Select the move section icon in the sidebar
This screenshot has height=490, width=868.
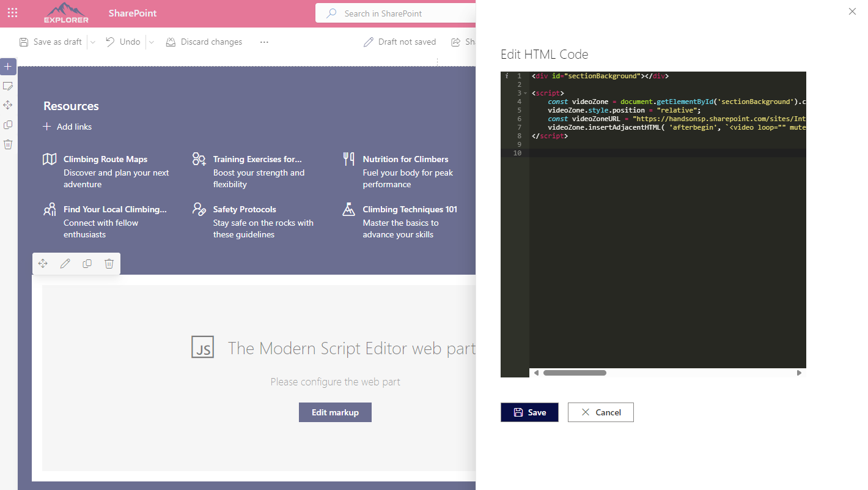(7, 105)
